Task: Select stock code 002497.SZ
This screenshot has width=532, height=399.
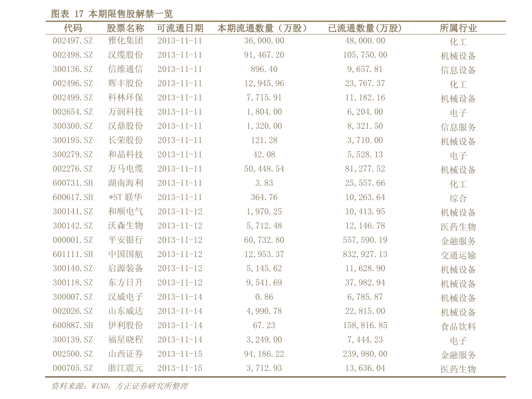Action: (73, 41)
